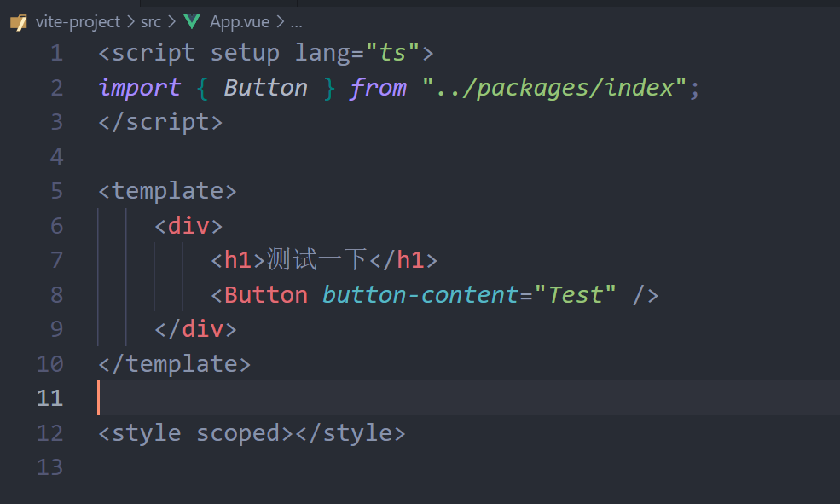Expand the src breadcrumb folder
This screenshot has width=840, height=504.
(x=151, y=22)
